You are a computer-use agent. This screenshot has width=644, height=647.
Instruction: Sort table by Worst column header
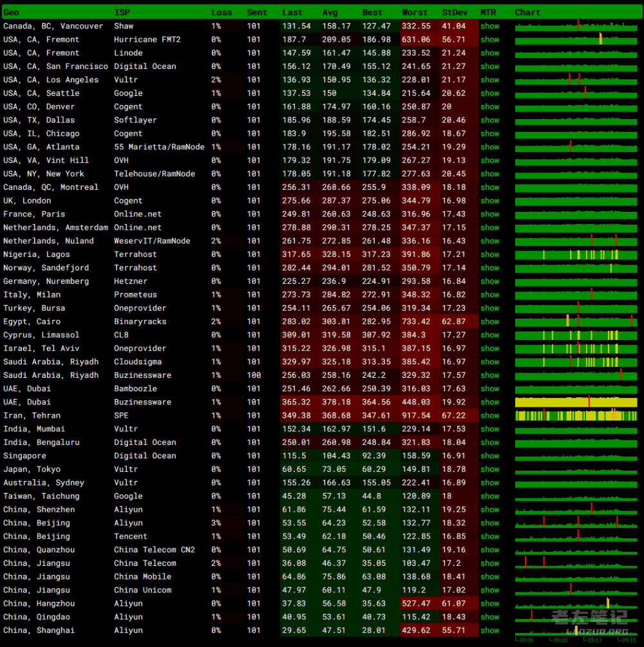414,12
